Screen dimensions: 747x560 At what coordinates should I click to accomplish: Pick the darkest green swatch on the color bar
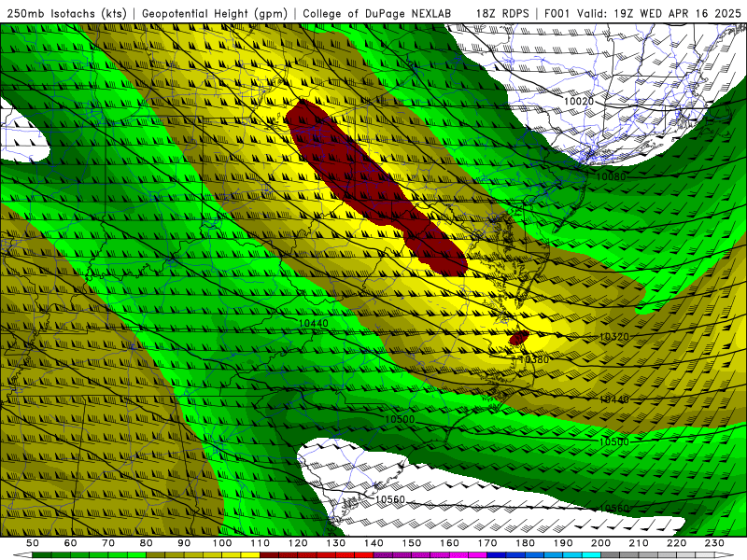pos(42,555)
